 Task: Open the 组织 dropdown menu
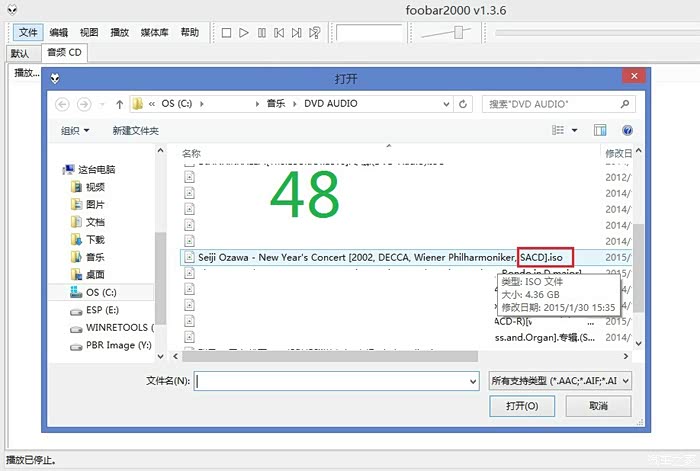point(75,131)
